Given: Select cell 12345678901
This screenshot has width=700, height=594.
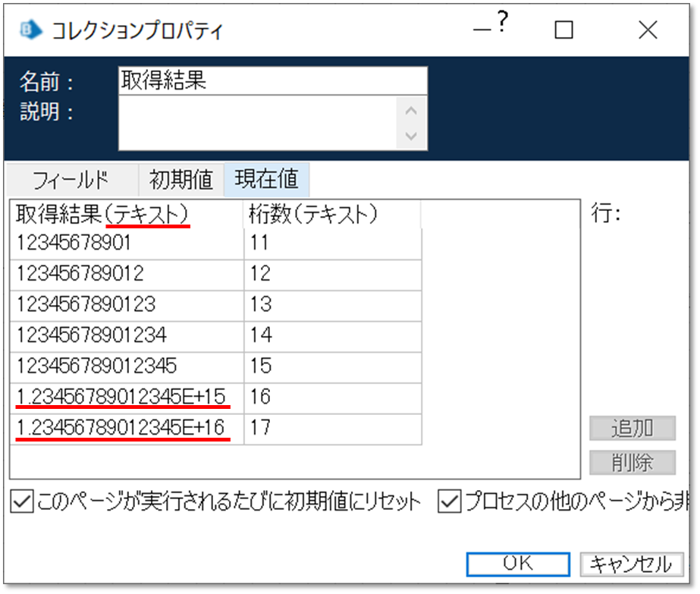Looking at the screenshot, I should 127,244.
